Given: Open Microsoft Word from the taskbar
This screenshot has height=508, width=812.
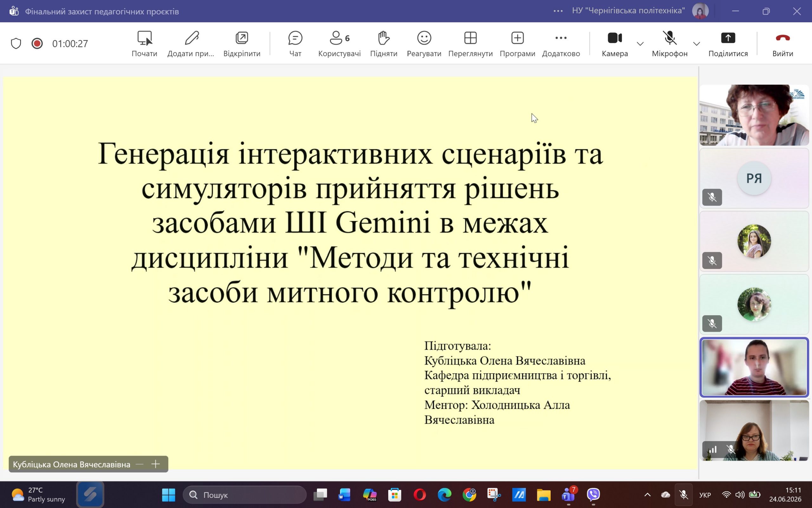Looking at the screenshot, I should click(344, 495).
